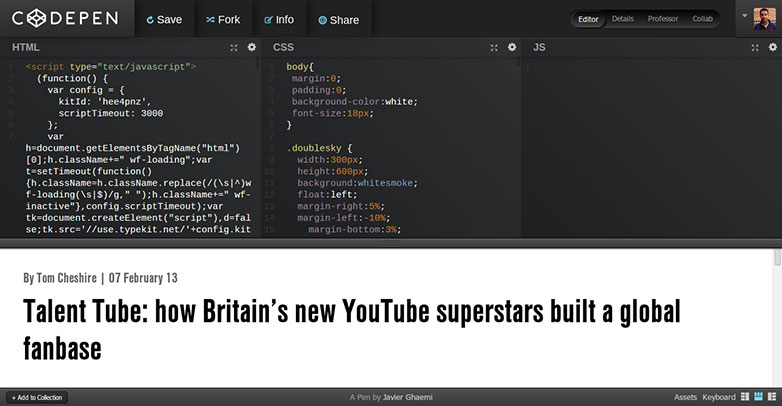Click the 'margin-left:-10%;' CSS line
The image size is (782, 406).
click(x=344, y=218)
